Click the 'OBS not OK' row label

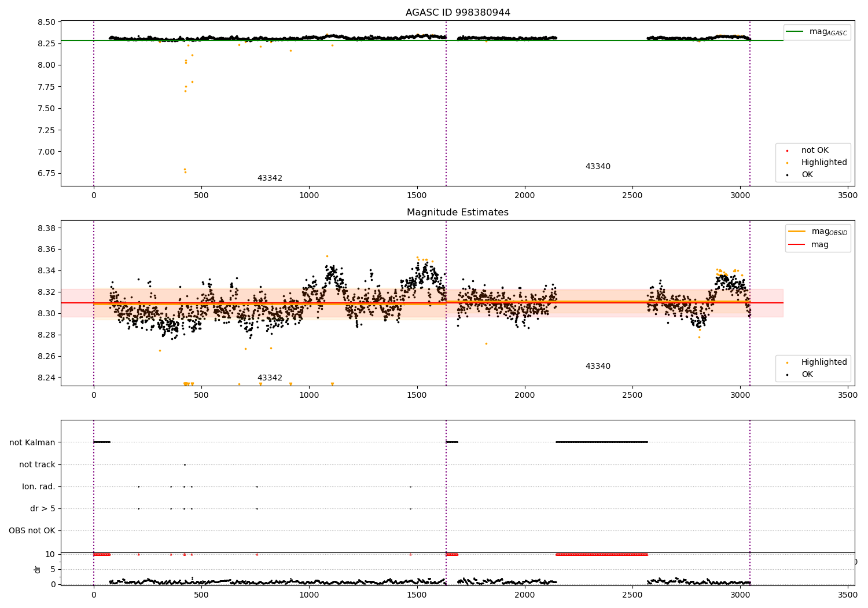[32, 531]
